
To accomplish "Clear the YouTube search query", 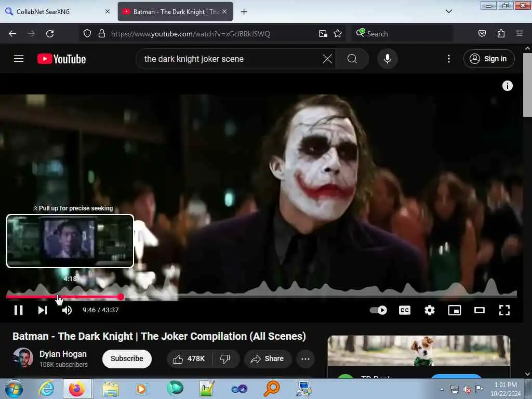I will (327, 59).
